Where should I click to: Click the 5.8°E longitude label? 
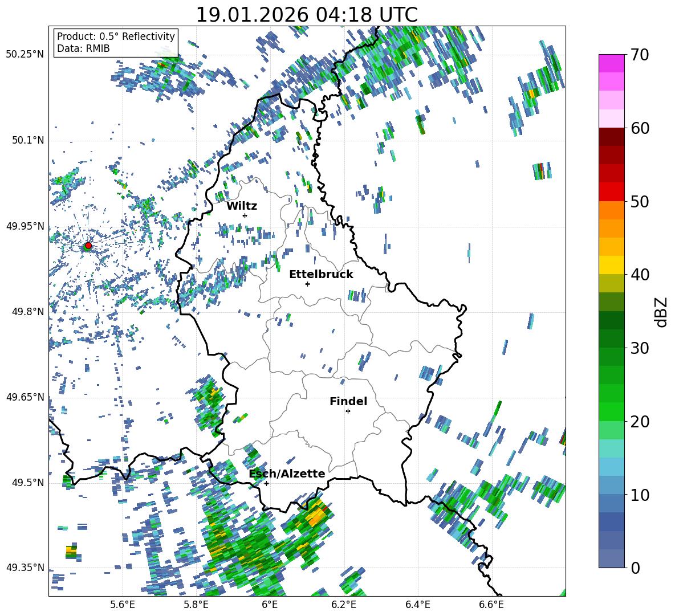coord(196,605)
